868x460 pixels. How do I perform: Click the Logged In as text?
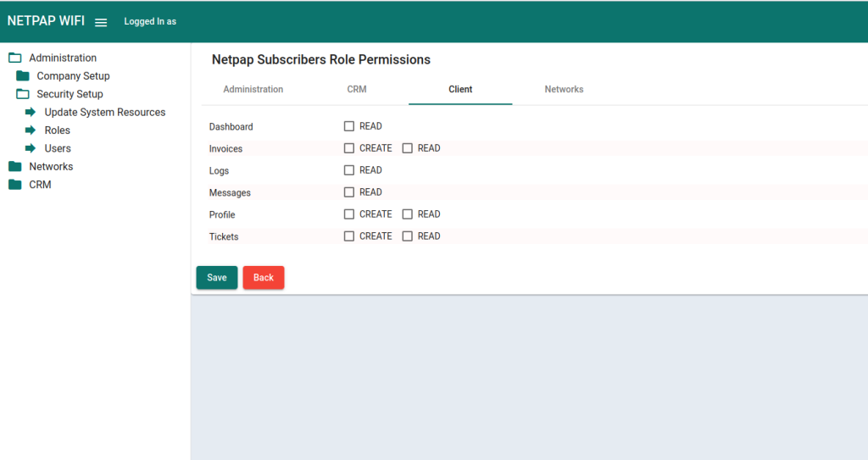click(x=150, y=21)
